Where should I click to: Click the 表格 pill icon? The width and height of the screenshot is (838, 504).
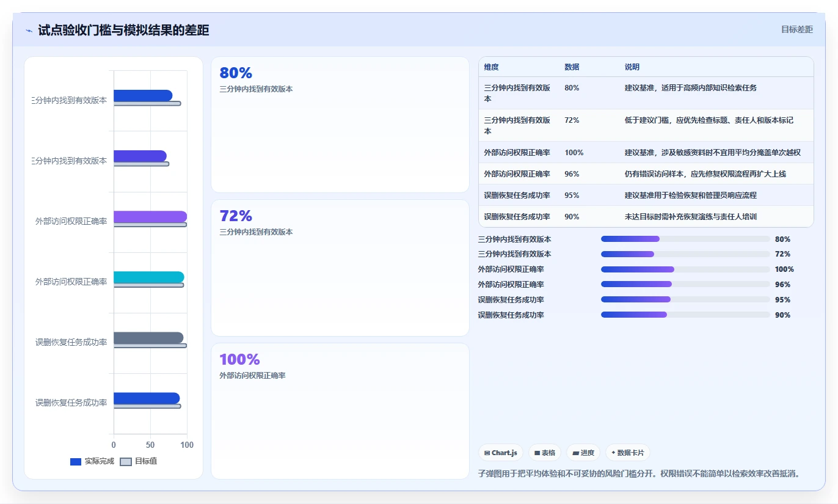click(537, 453)
